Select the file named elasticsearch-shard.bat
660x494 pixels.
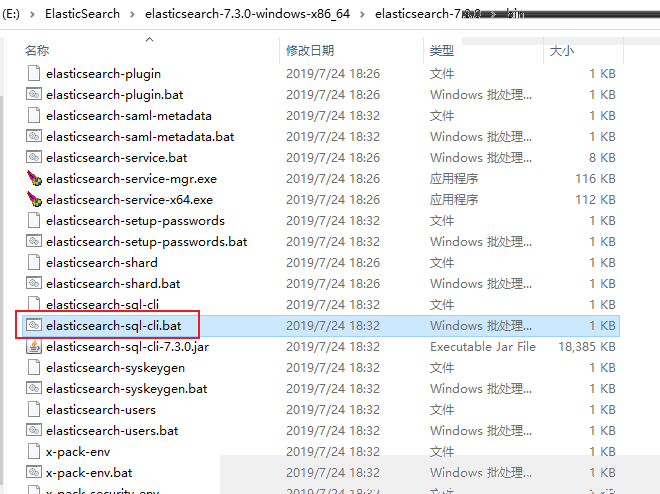coord(113,284)
